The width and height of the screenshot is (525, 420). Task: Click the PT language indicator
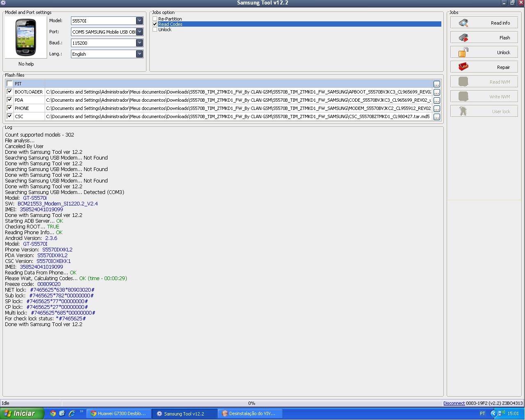point(482,413)
